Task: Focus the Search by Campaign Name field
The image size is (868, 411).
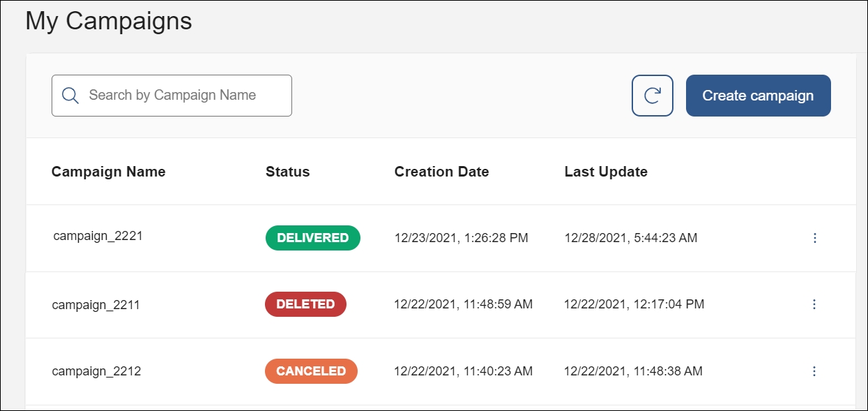Action: pyautogui.click(x=181, y=96)
